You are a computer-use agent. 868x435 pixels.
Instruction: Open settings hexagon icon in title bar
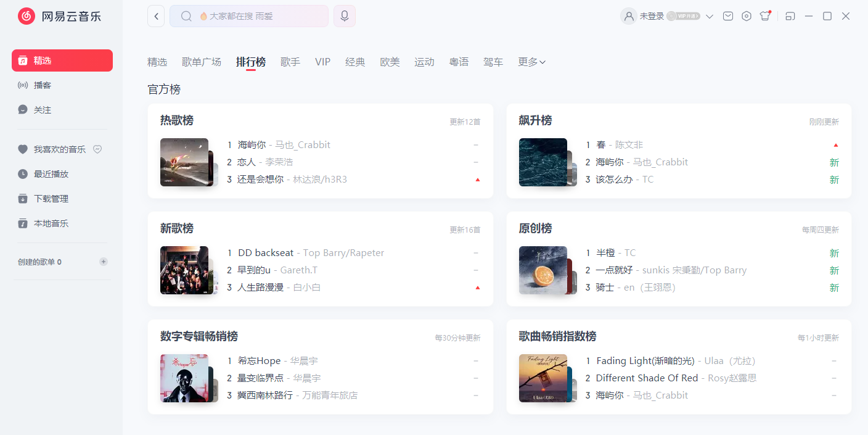[747, 16]
